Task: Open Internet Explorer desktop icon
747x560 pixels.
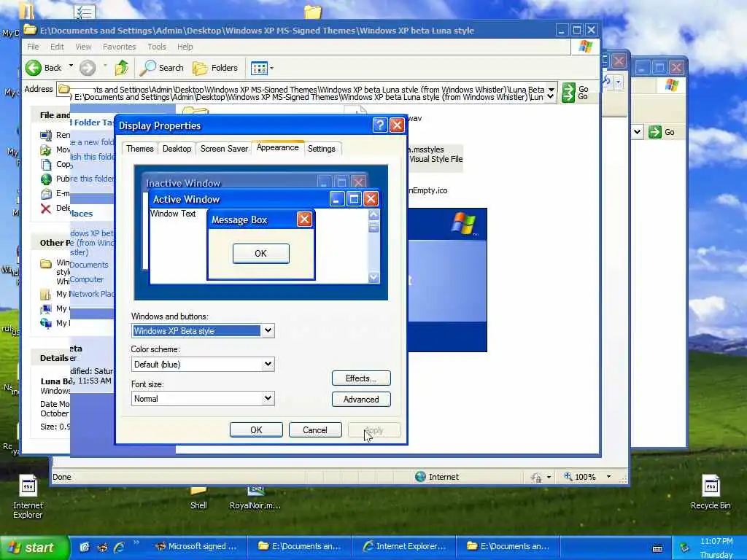Action: click(x=28, y=496)
